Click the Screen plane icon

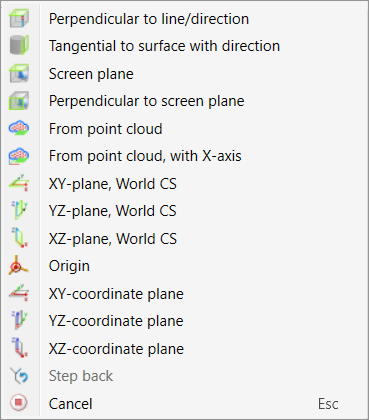click(x=19, y=73)
